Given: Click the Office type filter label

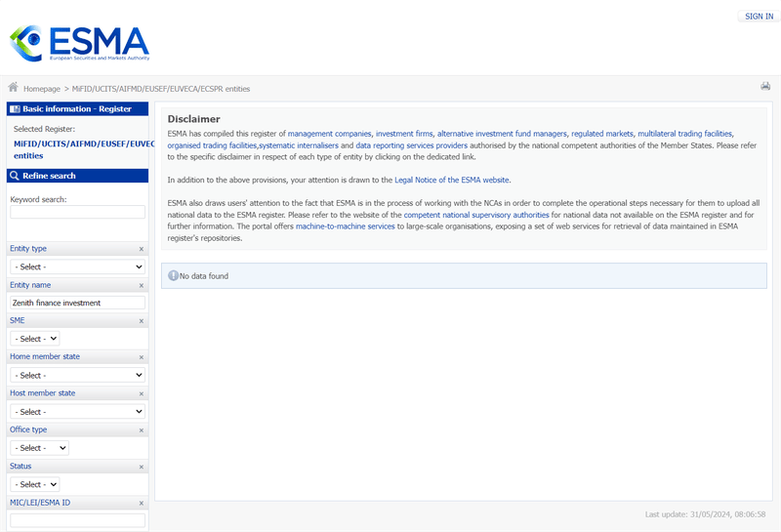Looking at the screenshot, I should 28,430.
